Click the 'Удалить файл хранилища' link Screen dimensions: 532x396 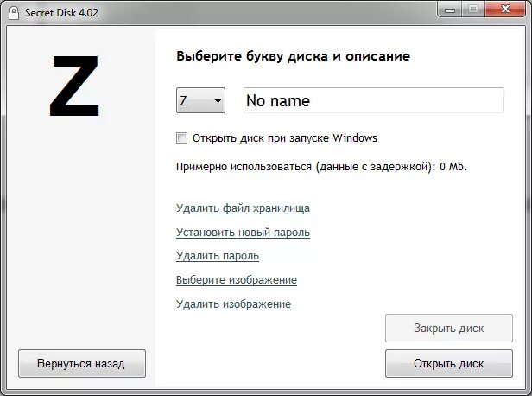pyautogui.click(x=243, y=208)
